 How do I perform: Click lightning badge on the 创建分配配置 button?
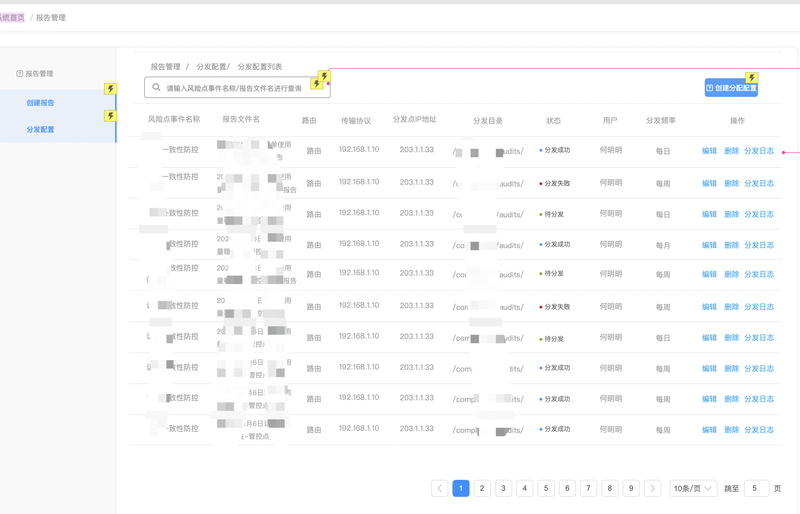(752, 78)
